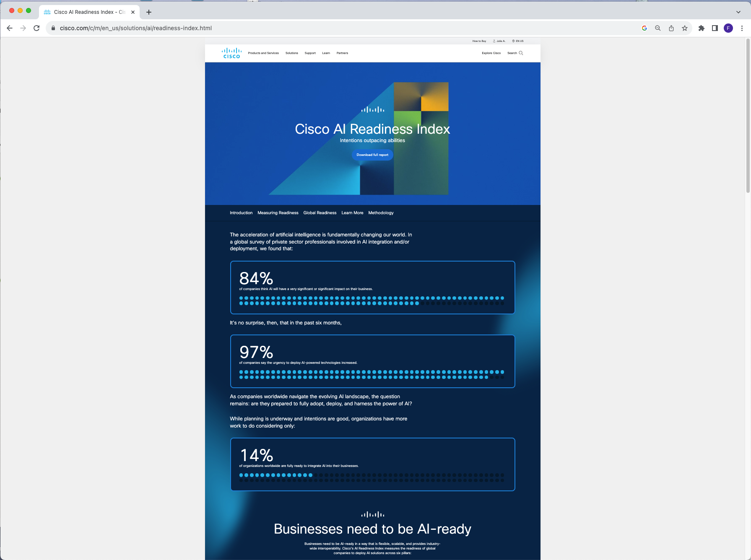Click the 'Businesses need to be AI-ready' heading

point(372,529)
